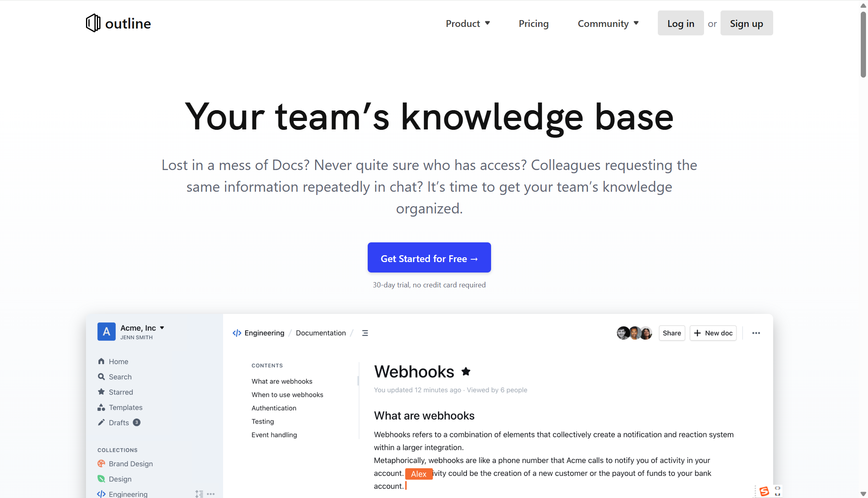
Task: Click the Outline logo icon
Action: click(x=93, y=23)
